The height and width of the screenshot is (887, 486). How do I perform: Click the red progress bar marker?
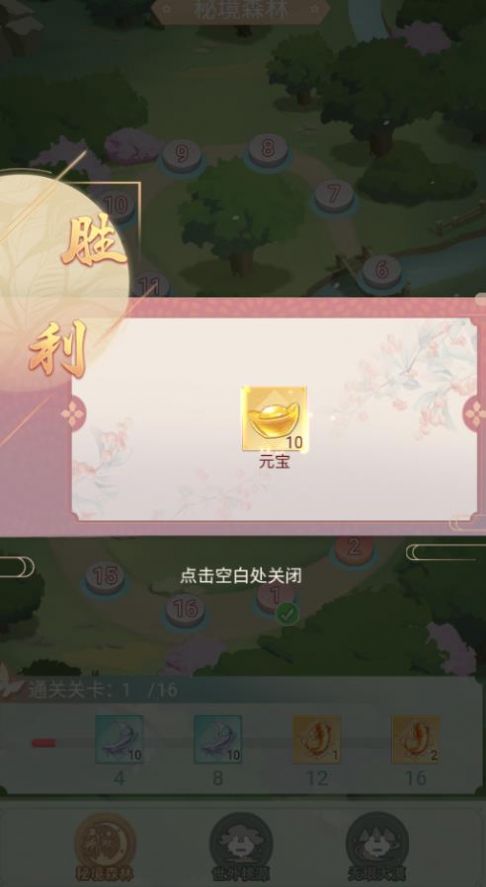tap(44, 743)
